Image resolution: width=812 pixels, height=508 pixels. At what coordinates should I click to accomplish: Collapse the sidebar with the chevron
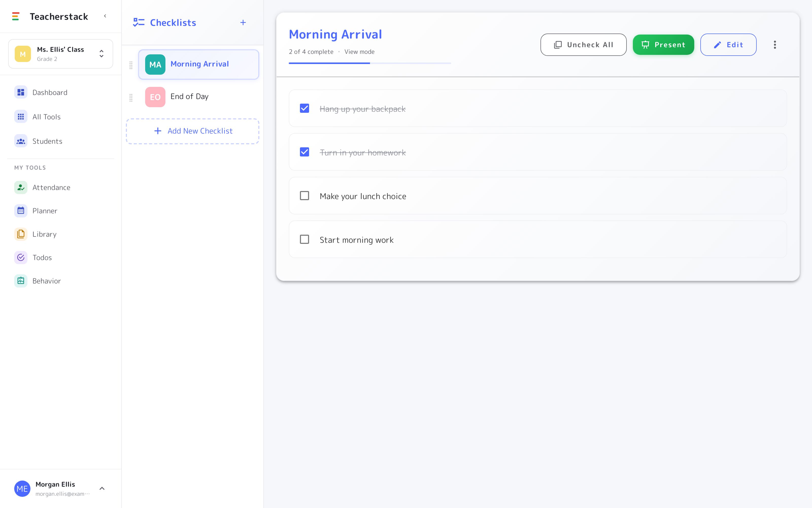click(105, 16)
